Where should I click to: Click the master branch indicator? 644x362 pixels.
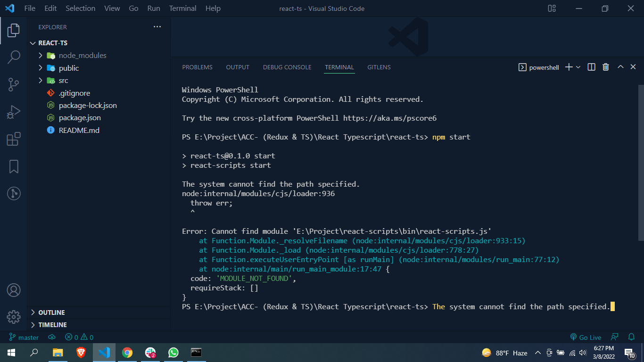click(24, 337)
